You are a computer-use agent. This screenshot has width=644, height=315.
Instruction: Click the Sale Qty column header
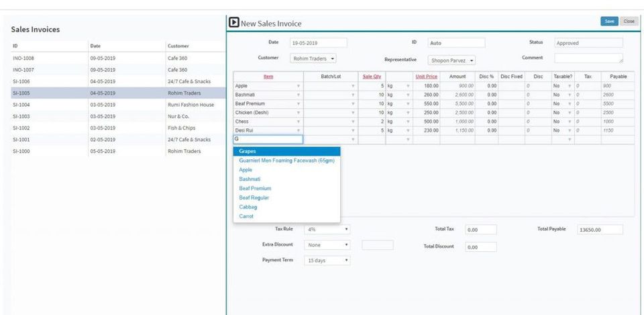tap(372, 77)
